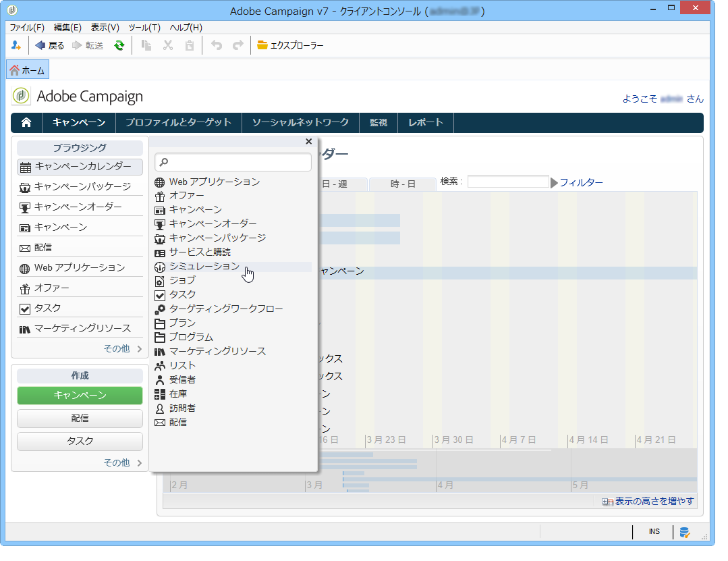Open マーケティングリソース in browsing sidebar

point(80,329)
